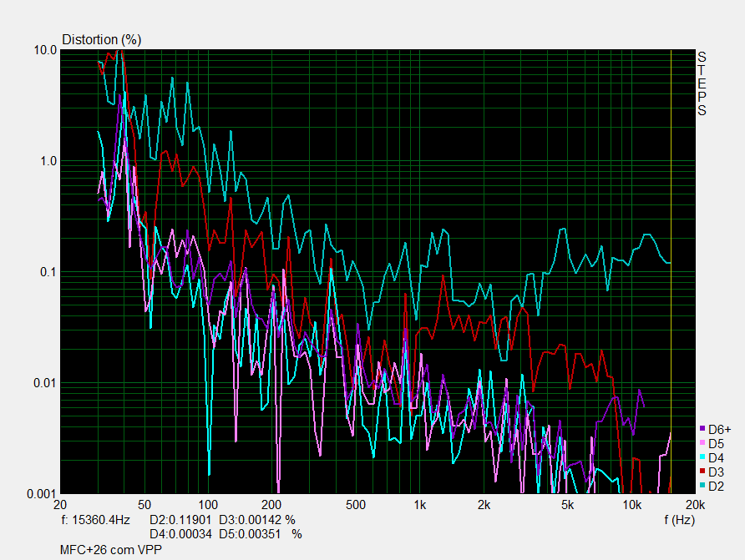The height and width of the screenshot is (560, 745).
Task: Click the D2 teal legend swatch
Action: click(702, 485)
